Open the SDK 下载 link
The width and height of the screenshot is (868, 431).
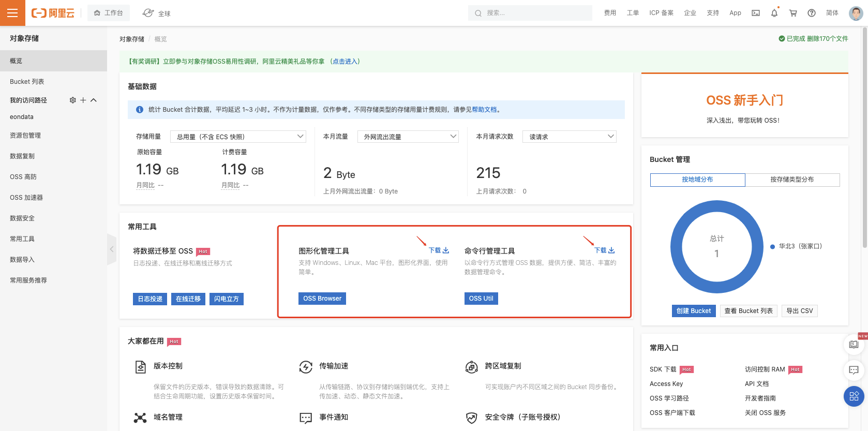[663, 369]
